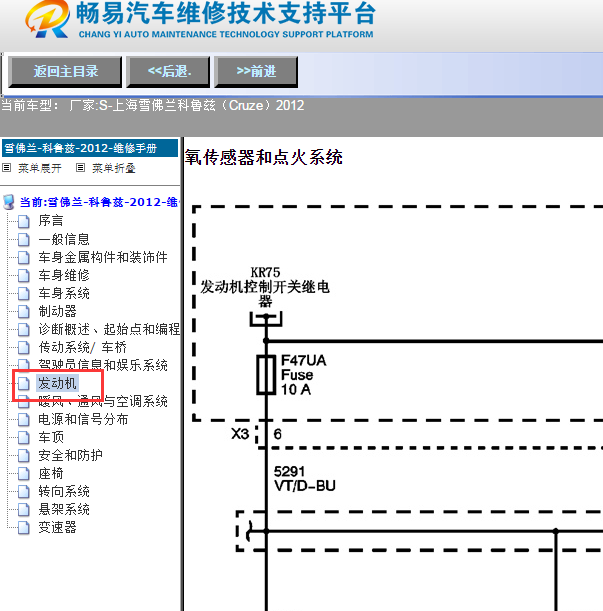Click the page icon next to 座椅

point(24,474)
